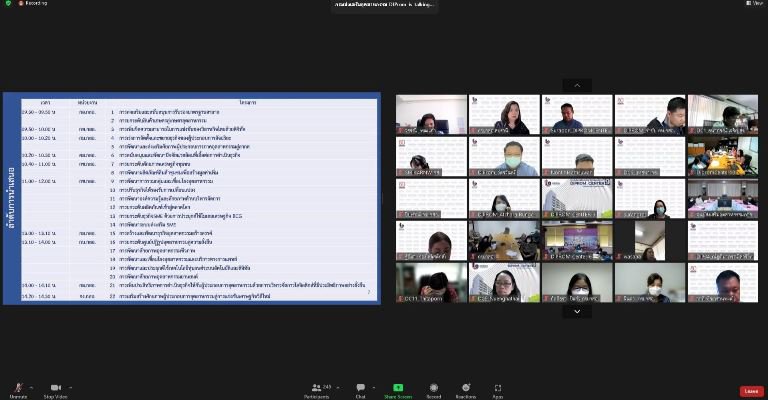Click the talking indicator label at the top center
768x400 pixels.
pos(384,4)
